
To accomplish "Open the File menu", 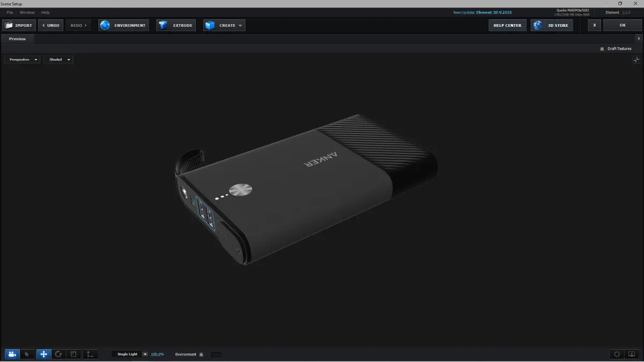I will tap(10, 12).
